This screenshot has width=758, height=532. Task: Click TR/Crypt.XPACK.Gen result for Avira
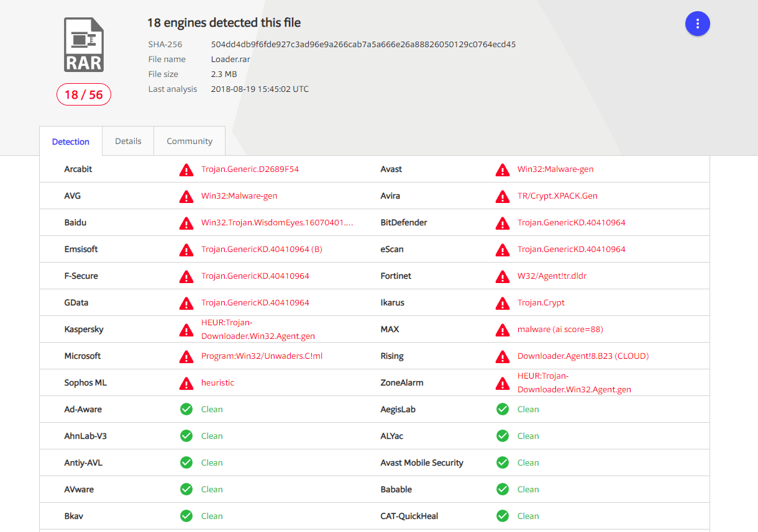click(x=557, y=196)
